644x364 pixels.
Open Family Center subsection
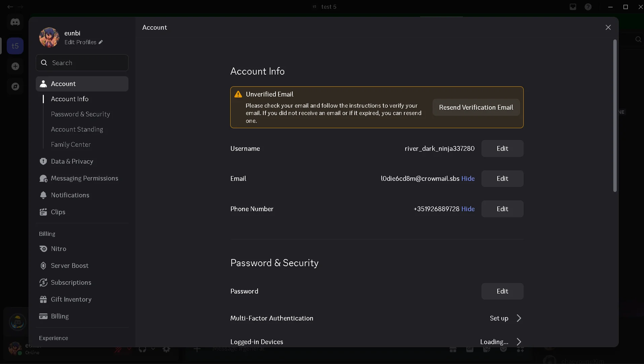[71, 144]
